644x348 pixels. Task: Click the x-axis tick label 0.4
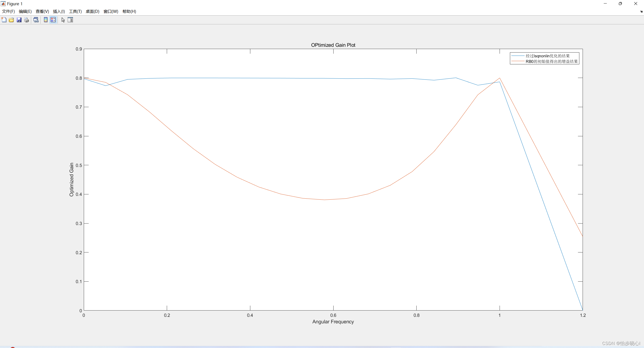coord(250,315)
